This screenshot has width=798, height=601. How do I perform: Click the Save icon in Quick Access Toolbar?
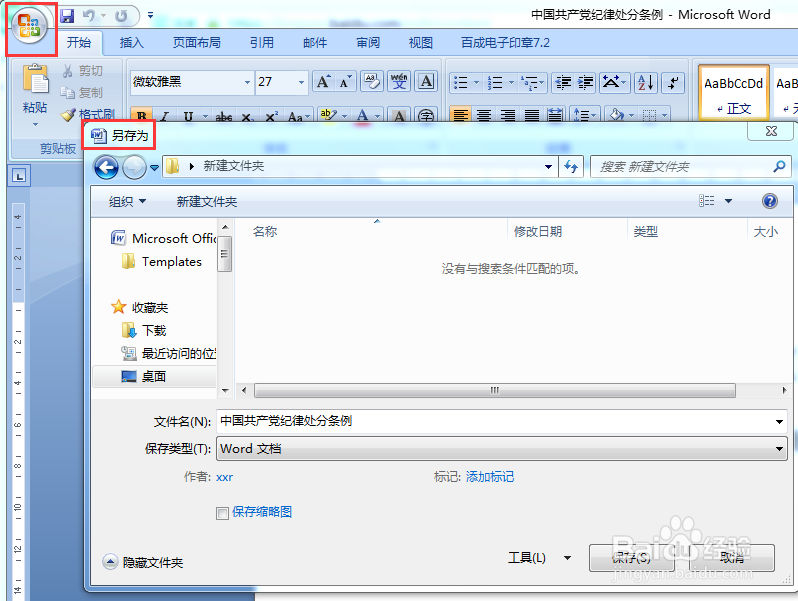(67, 16)
